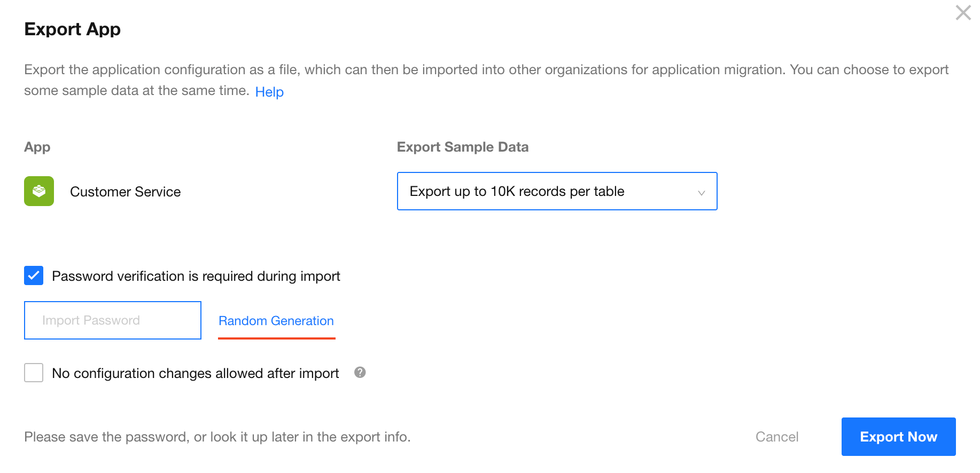Click the no configuration changes allowed label
This screenshot has height=473, width=980.
click(196, 373)
